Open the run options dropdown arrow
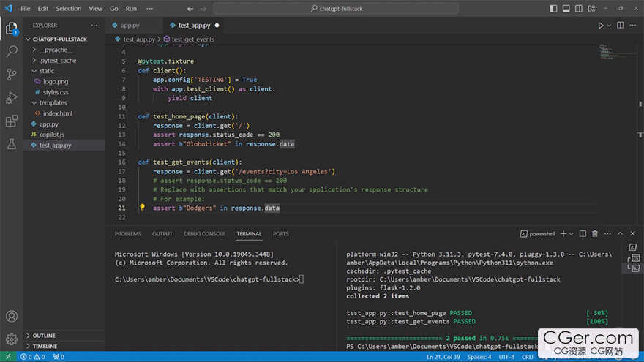The height and width of the screenshot is (362, 644). pyautogui.click(x=609, y=26)
